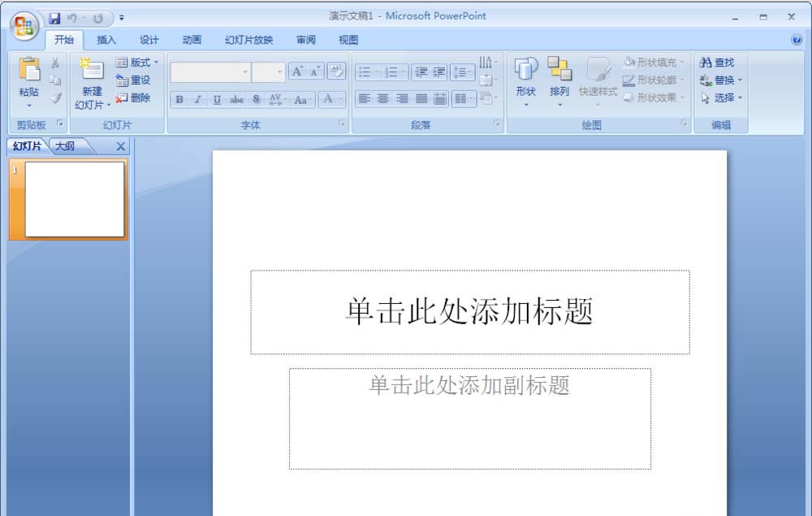
Task: Toggle text shadow S button
Action: coord(256,99)
